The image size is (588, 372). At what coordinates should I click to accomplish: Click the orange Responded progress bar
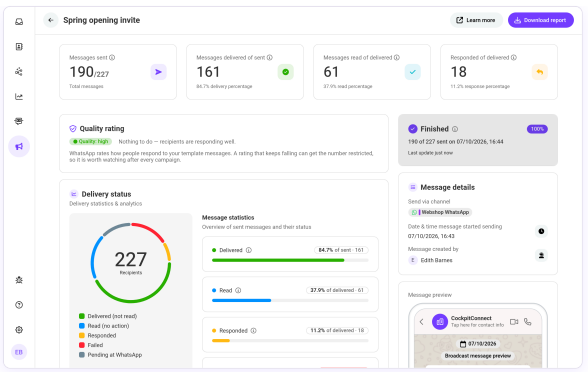click(x=290, y=340)
